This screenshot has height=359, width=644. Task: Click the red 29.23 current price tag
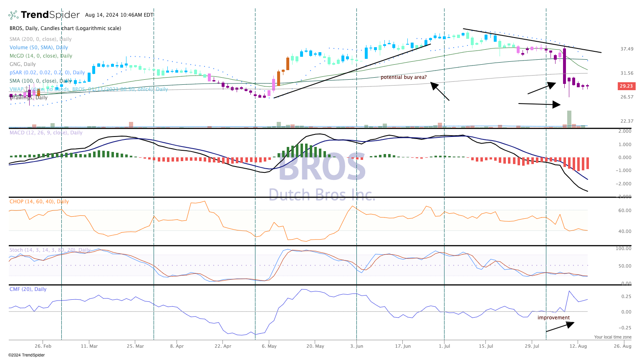pos(626,86)
